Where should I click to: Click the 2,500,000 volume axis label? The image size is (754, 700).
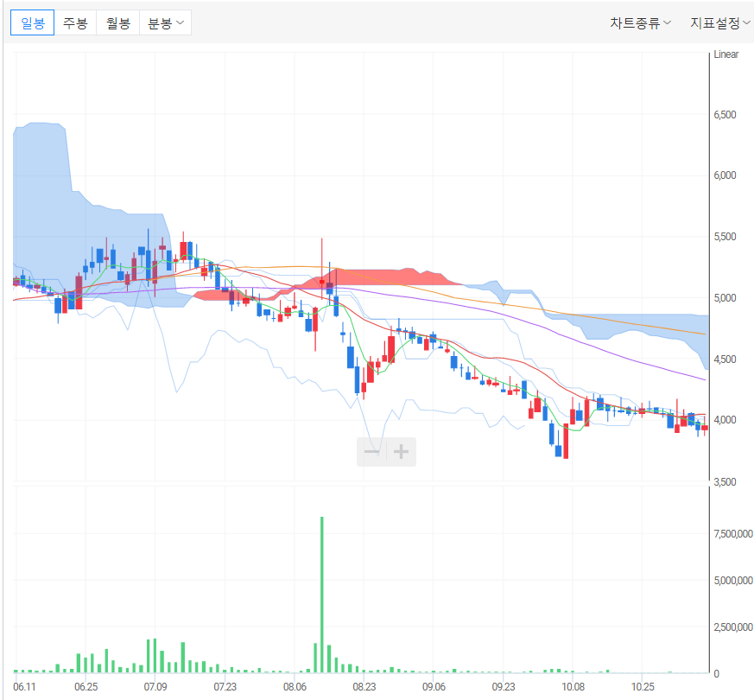[x=733, y=627]
